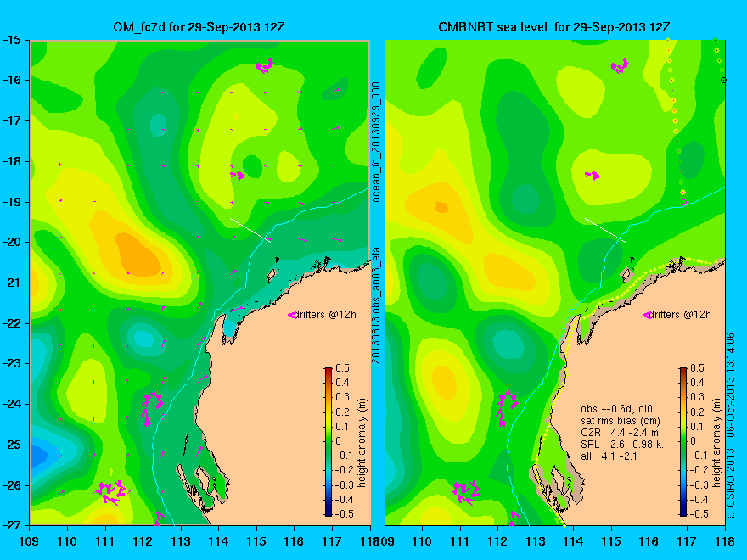
Task: Click '110' longitude label under left map
Action: pos(67,541)
